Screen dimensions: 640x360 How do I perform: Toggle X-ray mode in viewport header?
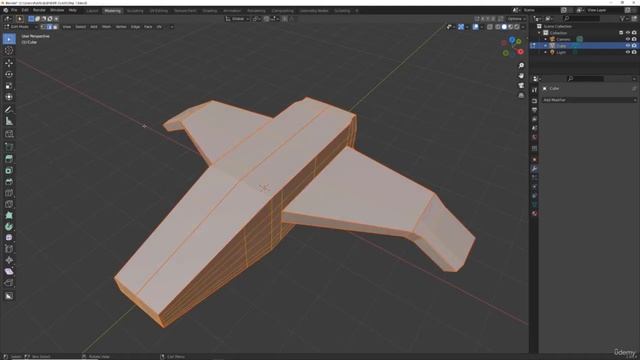pos(490,27)
